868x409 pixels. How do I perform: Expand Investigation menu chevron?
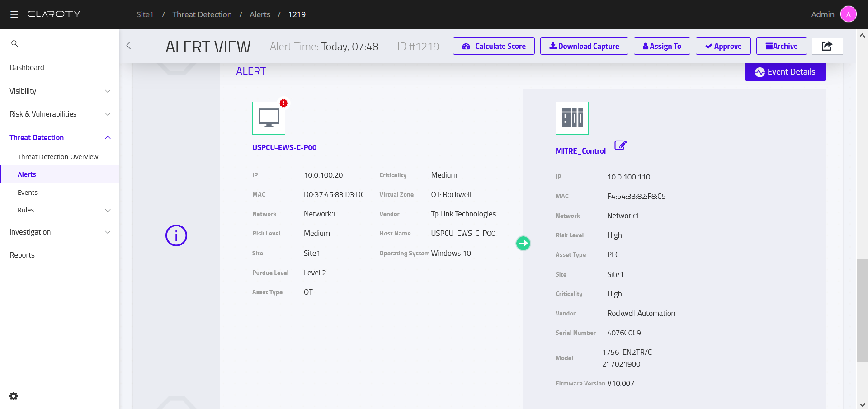point(108,232)
